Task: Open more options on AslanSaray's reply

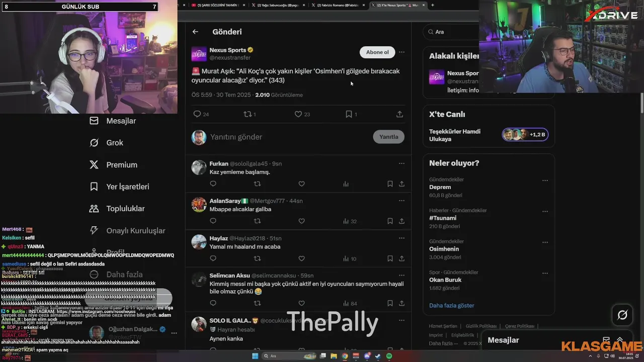Action: tap(401, 201)
